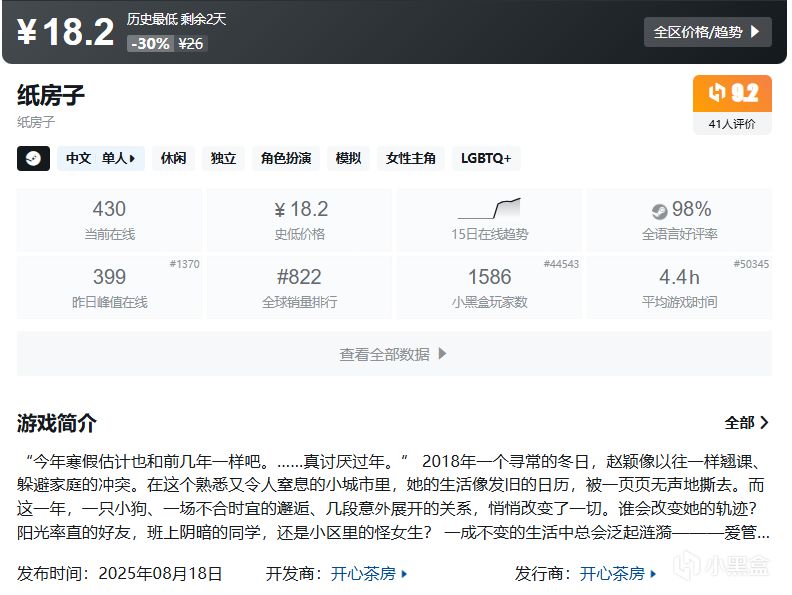This screenshot has height=595, width=792.
Task: Click the #1370 rank label
Action: coord(184,264)
